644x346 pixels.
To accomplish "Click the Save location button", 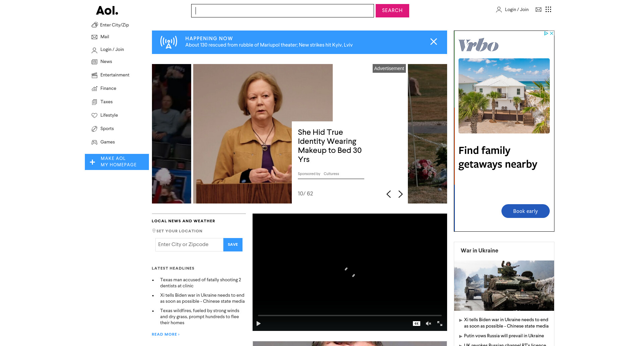I will [x=233, y=245].
